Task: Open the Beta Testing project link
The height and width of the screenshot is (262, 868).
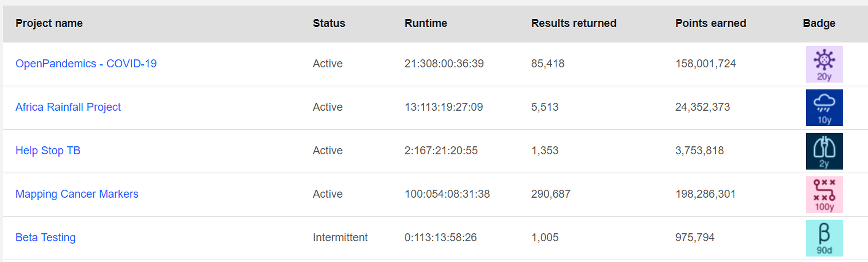Action: 45,237
